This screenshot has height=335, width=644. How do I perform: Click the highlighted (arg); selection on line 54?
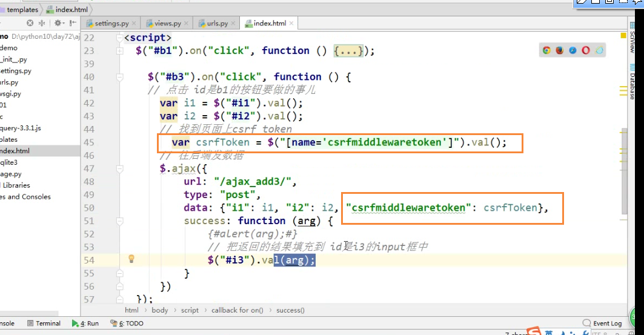[294, 260]
